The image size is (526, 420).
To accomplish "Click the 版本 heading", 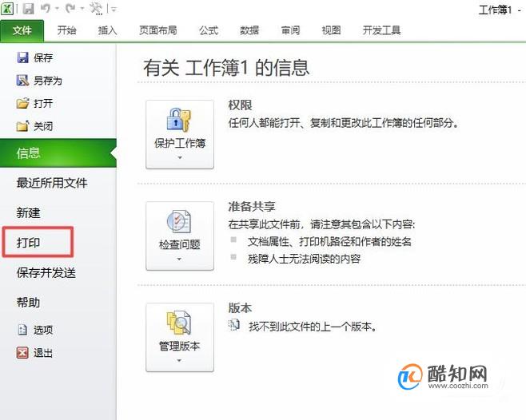I will (240, 307).
